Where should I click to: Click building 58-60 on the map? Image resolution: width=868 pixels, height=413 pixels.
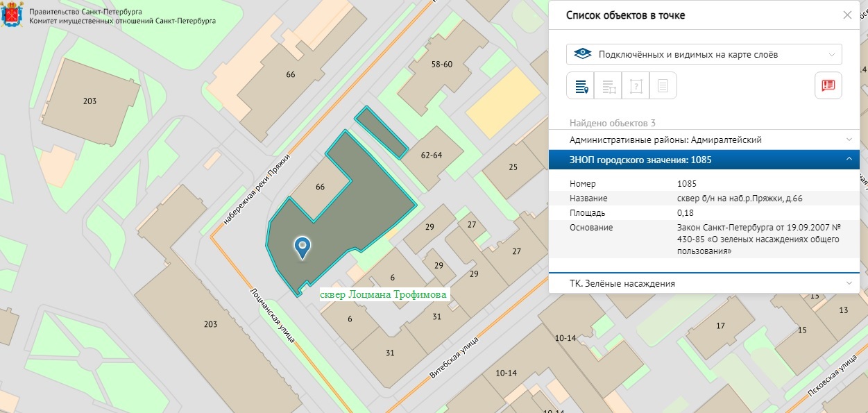tap(441, 64)
